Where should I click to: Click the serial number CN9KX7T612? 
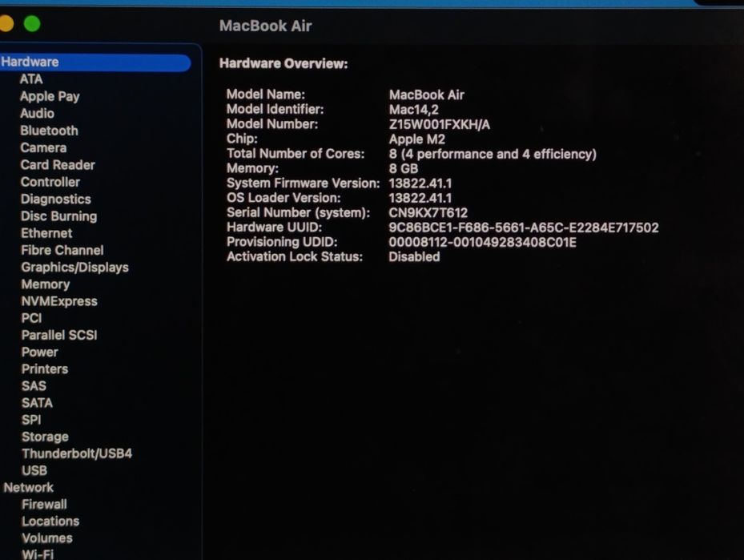(428, 212)
